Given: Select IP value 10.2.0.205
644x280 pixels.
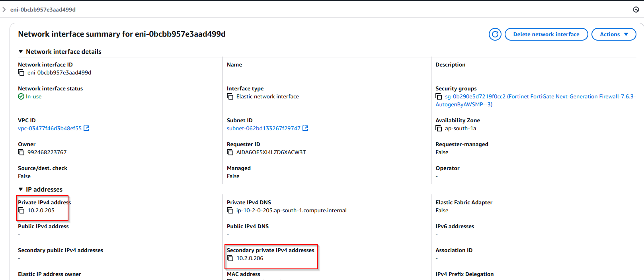Looking at the screenshot, I should [x=41, y=210].
